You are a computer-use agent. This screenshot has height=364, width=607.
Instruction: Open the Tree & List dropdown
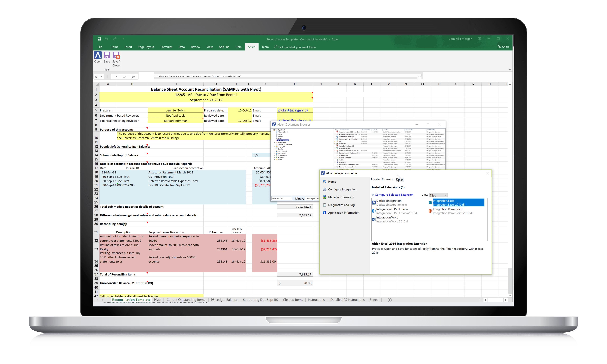pyautogui.click(x=282, y=198)
